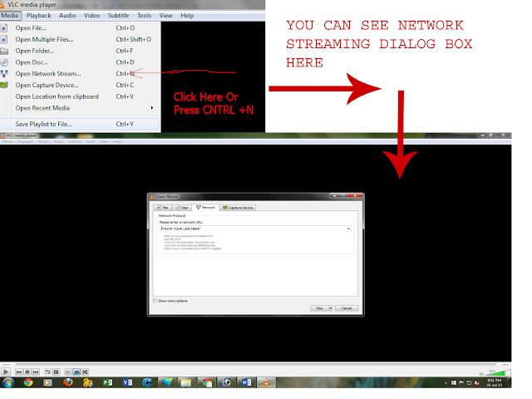Choose Save Playlist to File... entry
The image size is (532, 399).
(80, 124)
